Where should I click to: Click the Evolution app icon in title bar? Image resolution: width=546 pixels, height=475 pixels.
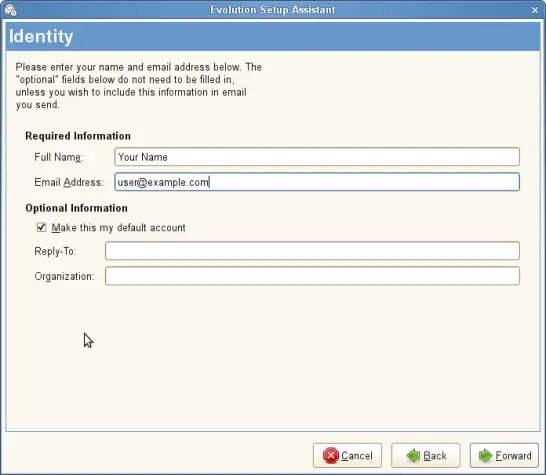pyautogui.click(x=11, y=10)
